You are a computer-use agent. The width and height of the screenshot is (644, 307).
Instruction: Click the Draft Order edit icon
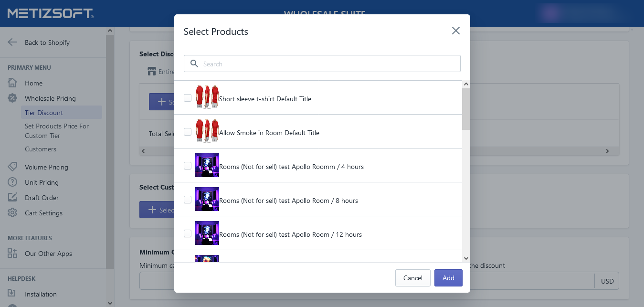(12, 198)
